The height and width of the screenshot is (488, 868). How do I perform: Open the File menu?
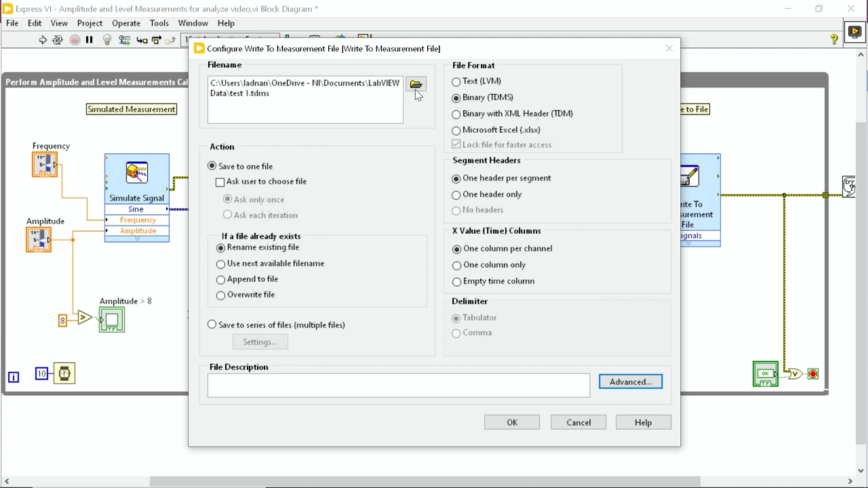click(12, 23)
